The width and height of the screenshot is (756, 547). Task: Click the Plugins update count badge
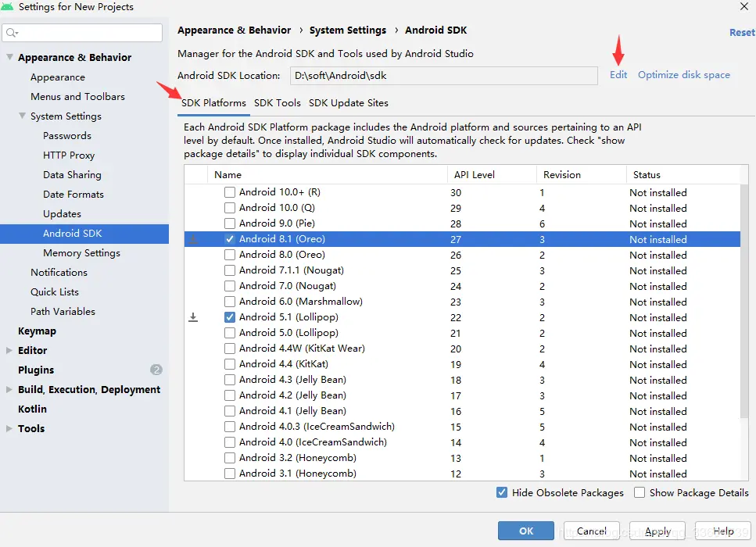tap(156, 370)
